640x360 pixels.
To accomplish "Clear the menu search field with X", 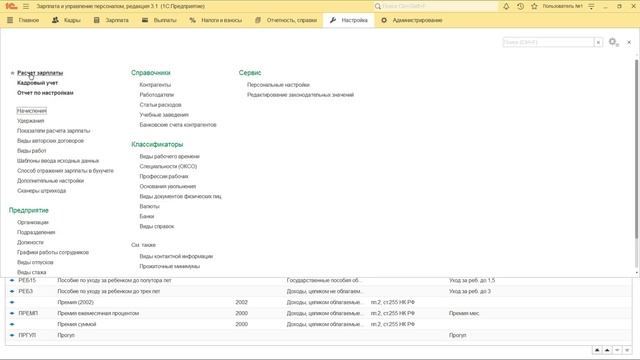I will pos(598,42).
